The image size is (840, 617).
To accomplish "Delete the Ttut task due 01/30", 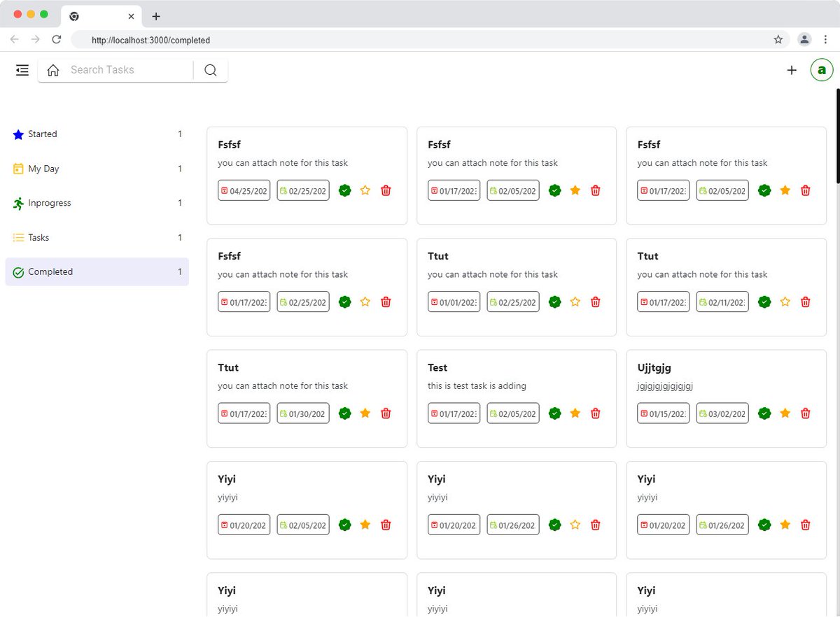I will coord(386,413).
